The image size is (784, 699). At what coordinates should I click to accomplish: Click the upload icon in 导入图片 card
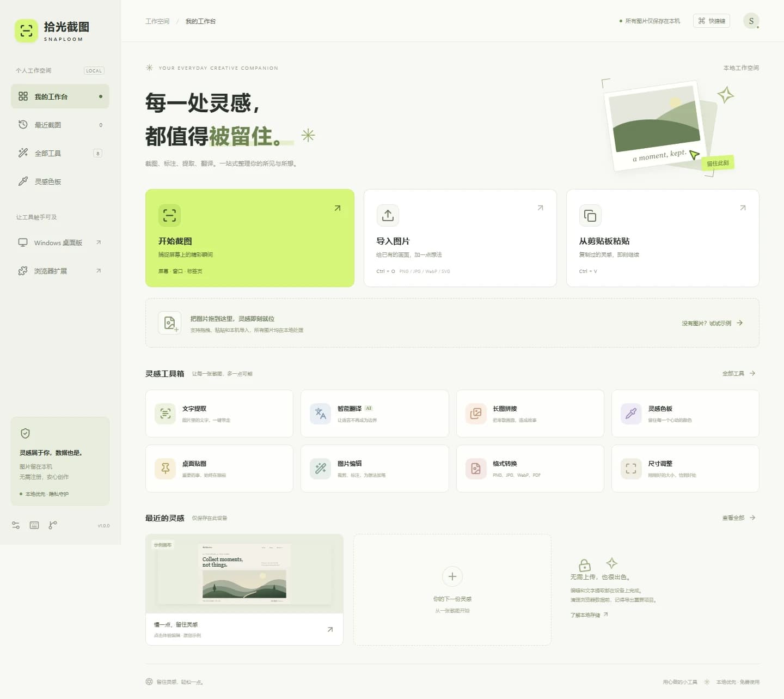click(x=388, y=215)
